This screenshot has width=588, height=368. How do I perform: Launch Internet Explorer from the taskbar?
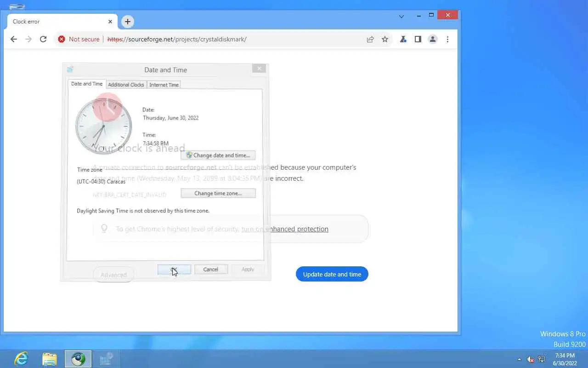[x=21, y=359]
